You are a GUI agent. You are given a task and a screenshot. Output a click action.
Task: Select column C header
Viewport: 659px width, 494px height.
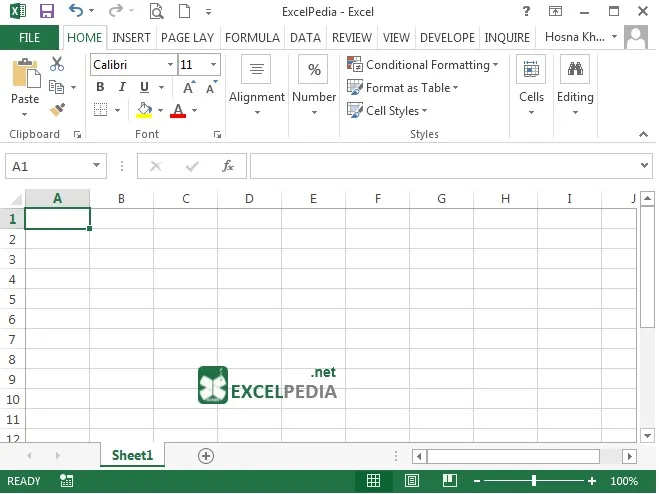(186, 198)
